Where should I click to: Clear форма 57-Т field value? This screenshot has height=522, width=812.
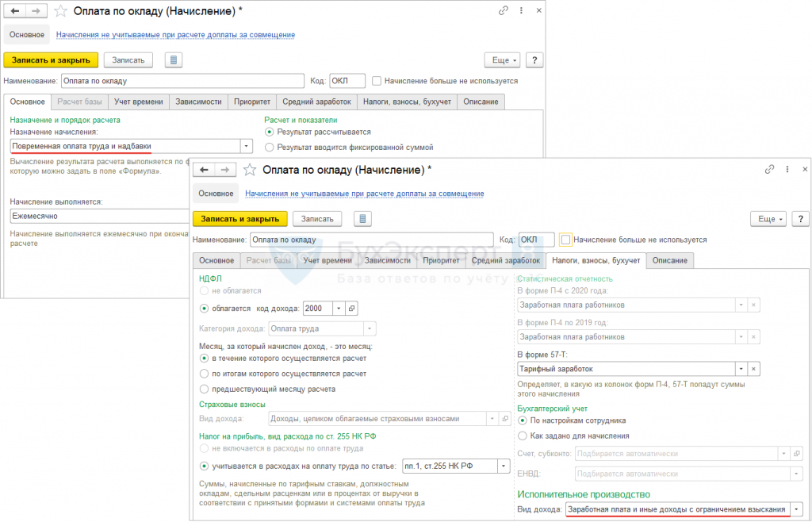pos(753,369)
